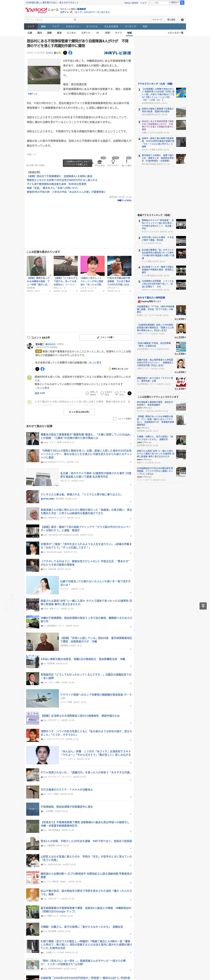Select the 速報 tab
Viewport: 210px width, 980px height.
43,27
